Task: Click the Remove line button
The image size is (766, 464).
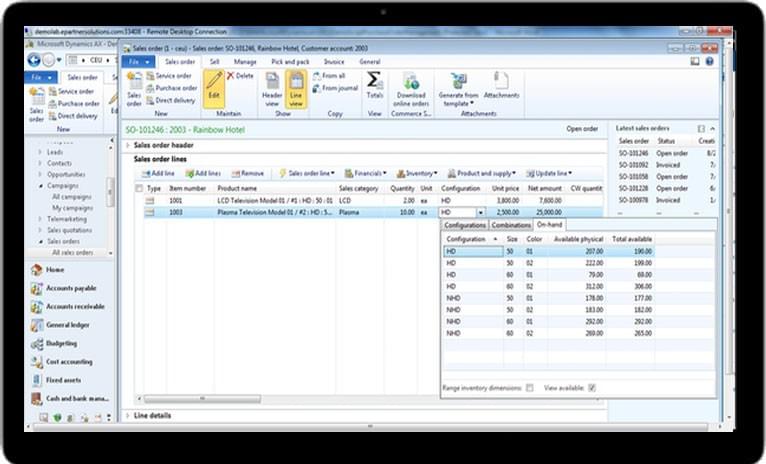Action: pyautogui.click(x=248, y=173)
